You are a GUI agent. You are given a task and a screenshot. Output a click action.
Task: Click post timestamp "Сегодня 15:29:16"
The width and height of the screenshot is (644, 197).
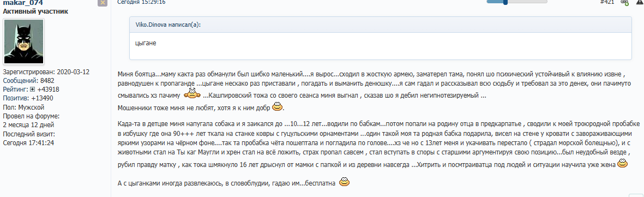click(142, 2)
